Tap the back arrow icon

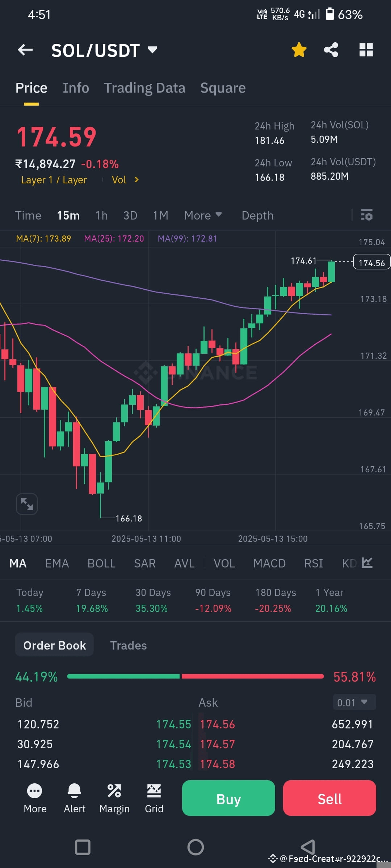click(25, 50)
